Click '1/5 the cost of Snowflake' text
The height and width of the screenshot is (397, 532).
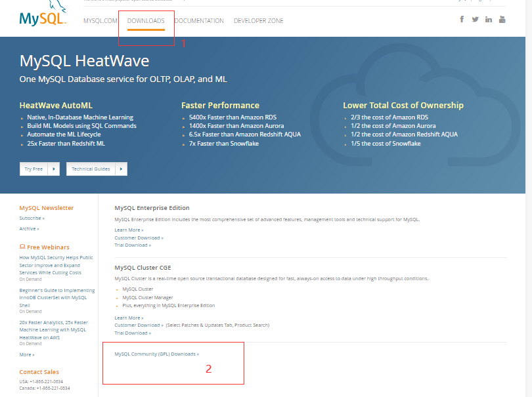tap(386, 144)
